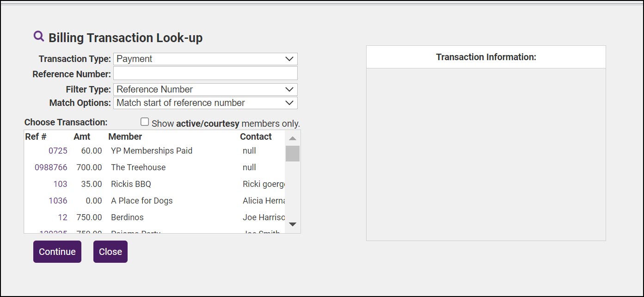Click the Close button

(x=110, y=252)
